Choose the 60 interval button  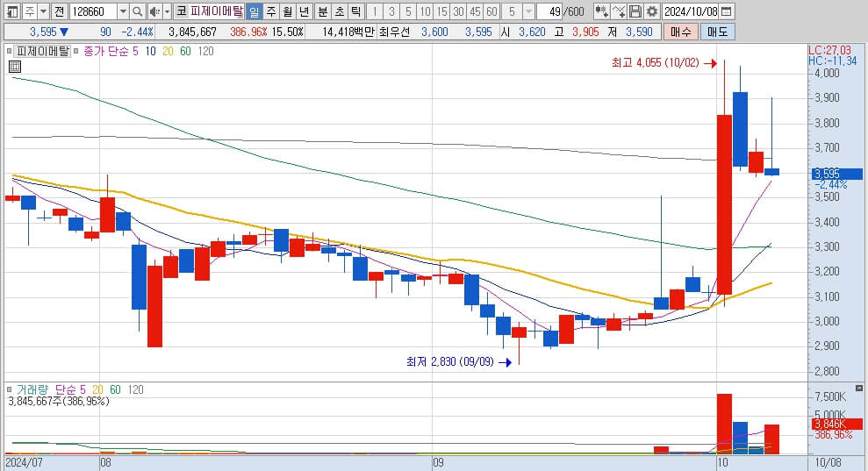[x=491, y=11]
